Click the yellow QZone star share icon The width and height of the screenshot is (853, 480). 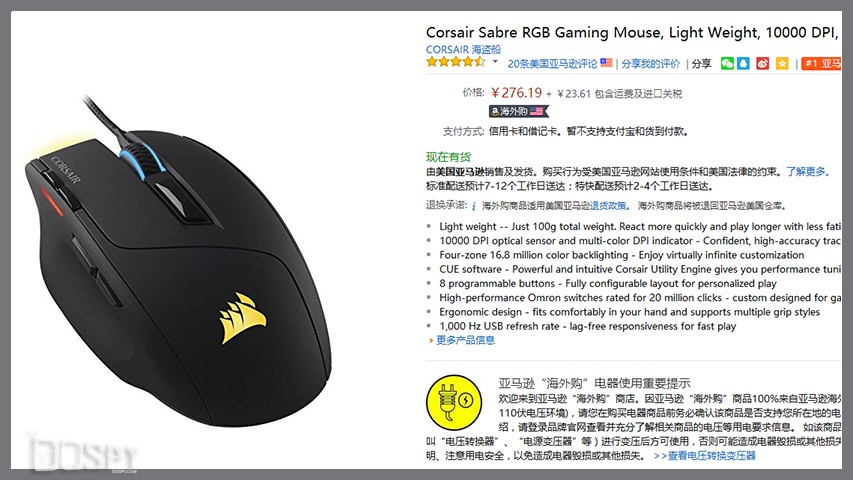coord(782,64)
